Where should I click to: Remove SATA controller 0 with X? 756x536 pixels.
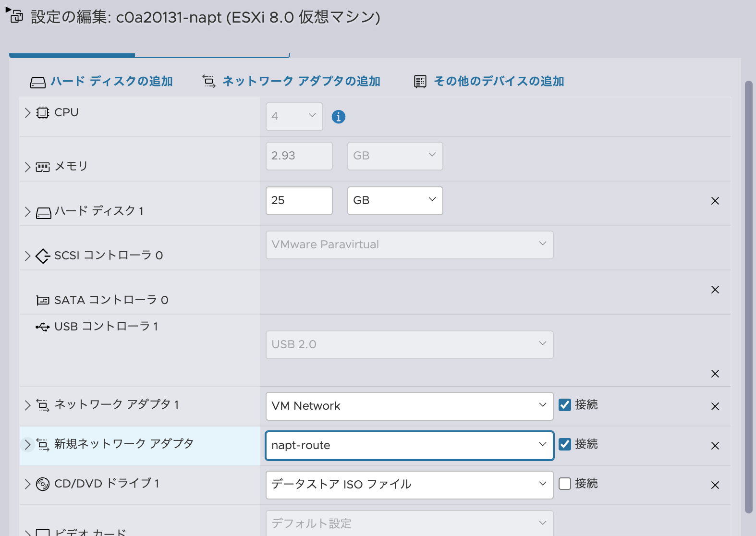pyautogui.click(x=715, y=290)
